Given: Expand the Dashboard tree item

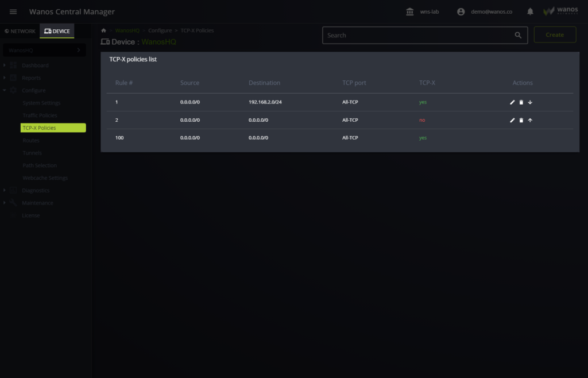Looking at the screenshot, I should [5, 65].
